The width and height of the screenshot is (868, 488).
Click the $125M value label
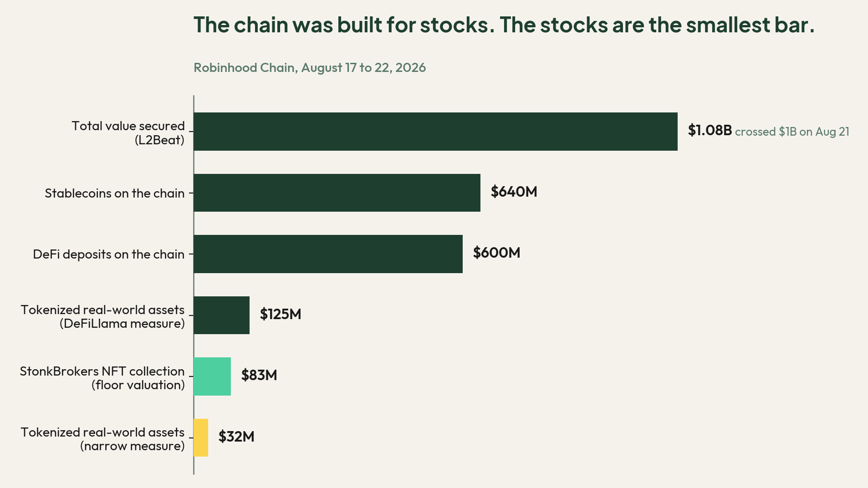point(281,314)
